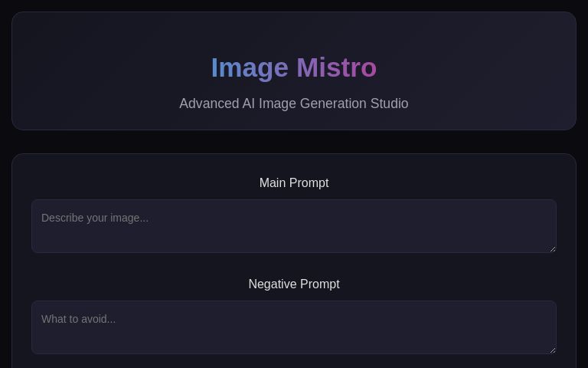
Task: Focus the Negative Prompt text area
Action: click(294, 327)
